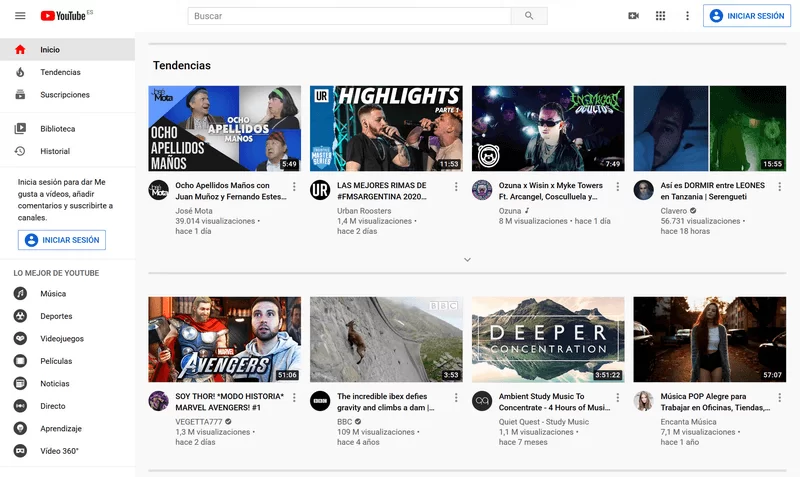Open options menu for Ocho Apellidos Maños video
The width and height of the screenshot is (800, 477).
[294, 187]
